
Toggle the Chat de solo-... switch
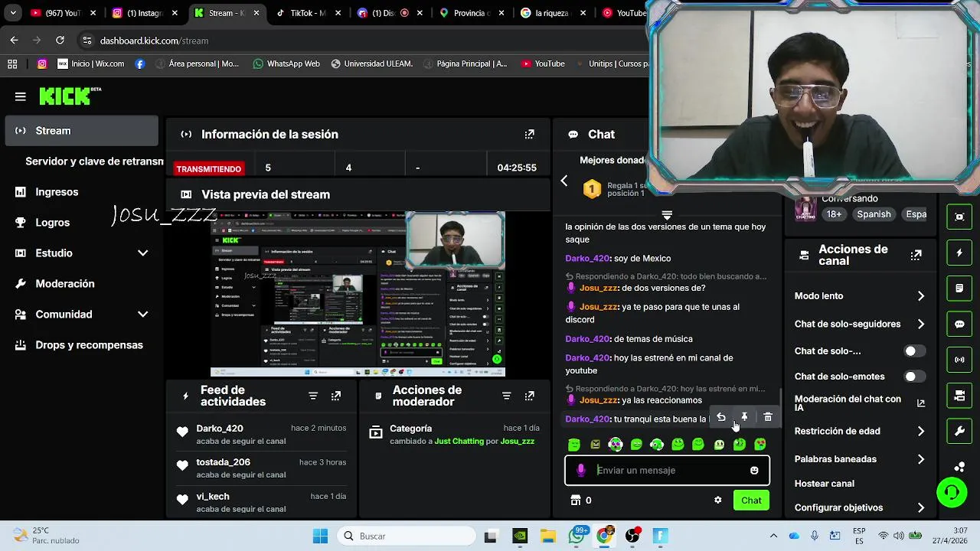914,351
